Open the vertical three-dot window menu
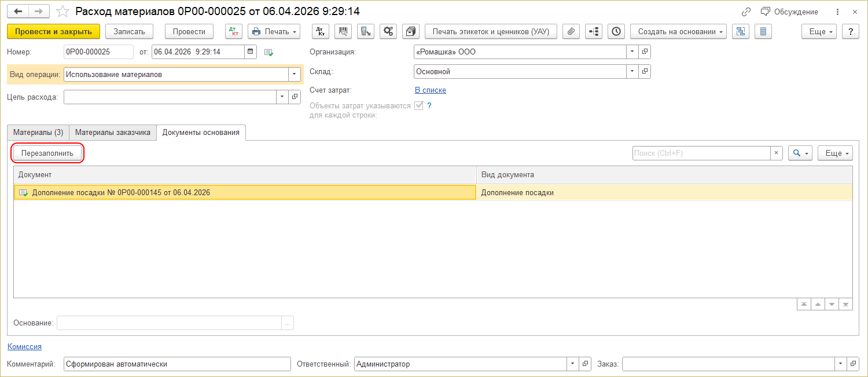Viewport: 868px width, 377px height. (x=837, y=12)
